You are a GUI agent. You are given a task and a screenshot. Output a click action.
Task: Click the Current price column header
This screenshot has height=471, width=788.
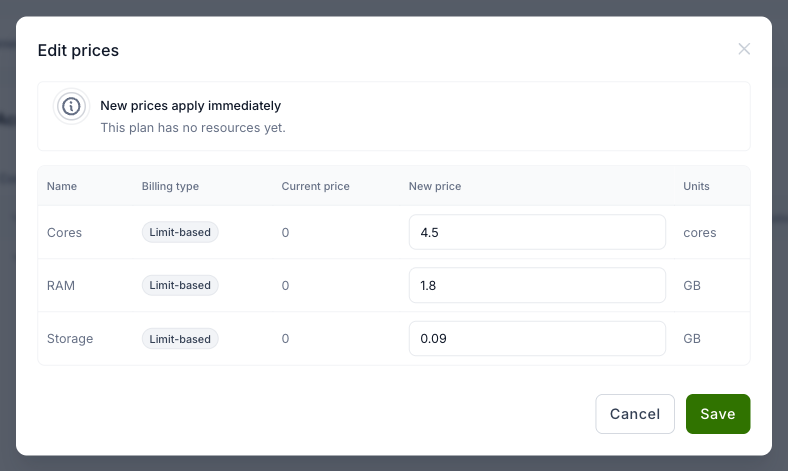pyautogui.click(x=315, y=186)
